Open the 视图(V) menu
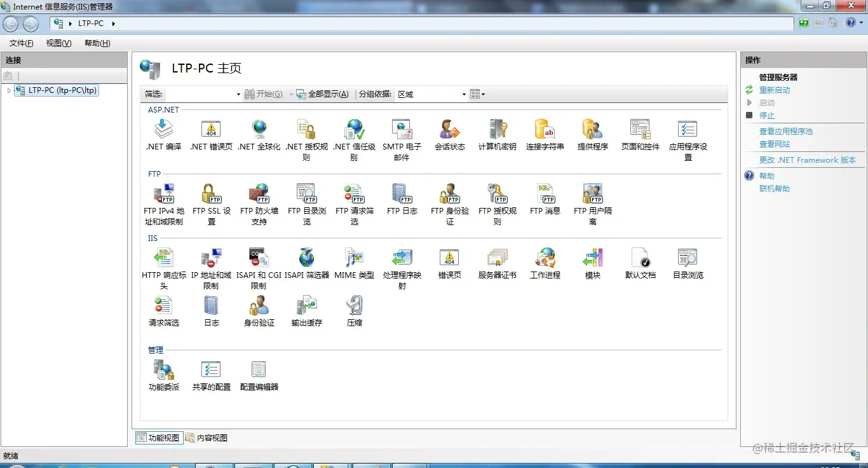This screenshot has width=868, height=468. pyautogui.click(x=58, y=43)
